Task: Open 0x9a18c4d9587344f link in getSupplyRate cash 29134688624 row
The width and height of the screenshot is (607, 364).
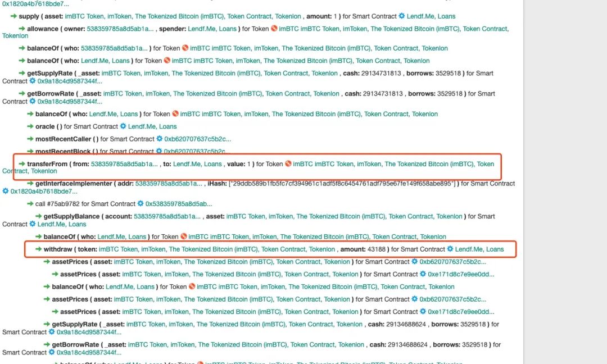Action: coord(89,333)
